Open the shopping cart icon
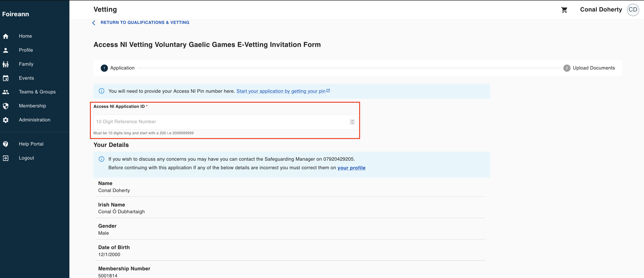 (564, 10)
